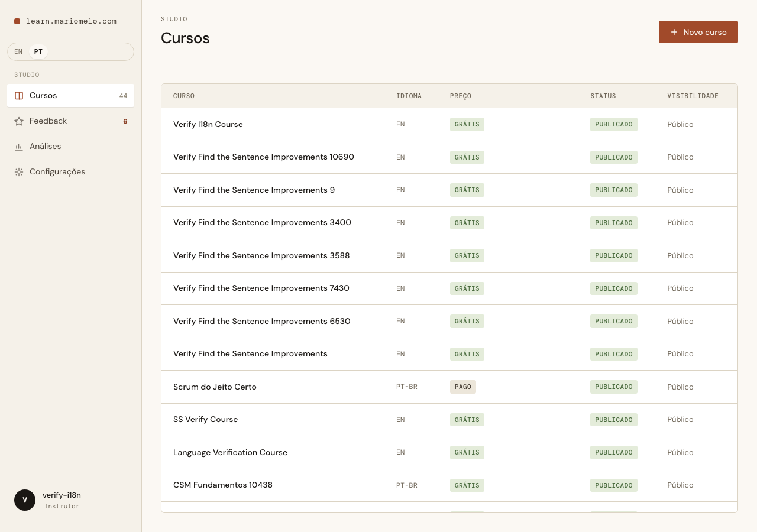
Task: Click PUBLICADO badge for SS Verify Course
Action: click(x=614, y=420)
